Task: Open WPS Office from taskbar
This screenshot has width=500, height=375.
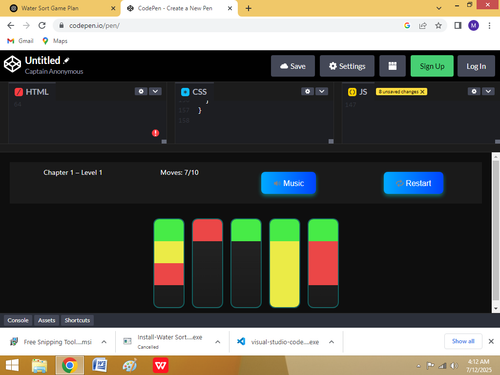Action: point(160,366)
